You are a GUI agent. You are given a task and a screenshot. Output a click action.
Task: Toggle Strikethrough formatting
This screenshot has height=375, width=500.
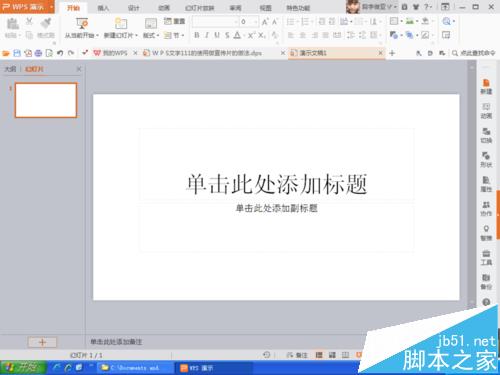tap(227, 35)
